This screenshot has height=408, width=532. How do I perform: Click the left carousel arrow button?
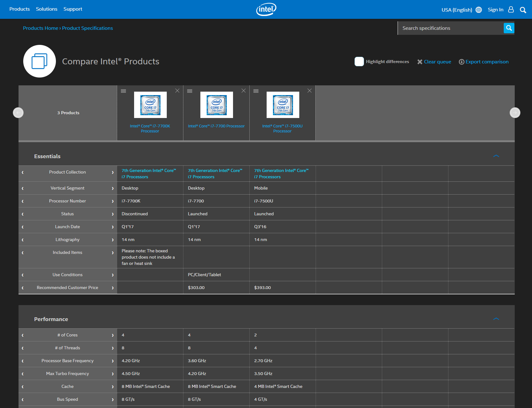18,113
